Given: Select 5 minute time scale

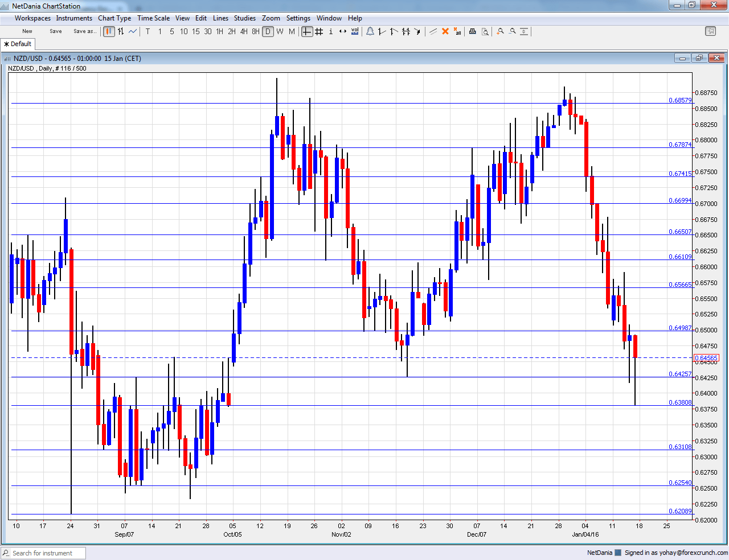Looking at the screenshot, I should pyautogui.click(x=172, y=31).
